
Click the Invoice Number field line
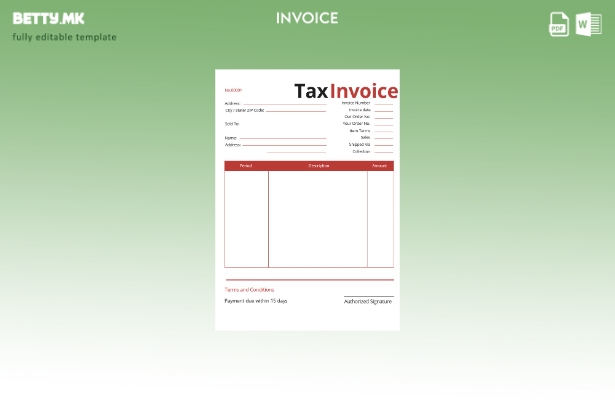(x=383, y=102)
